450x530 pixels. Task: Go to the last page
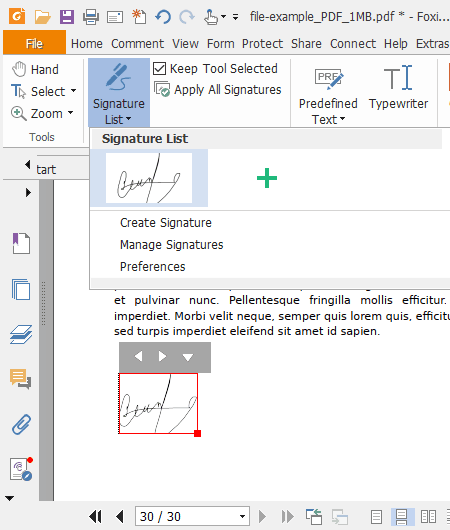click(x=288, y=516)
